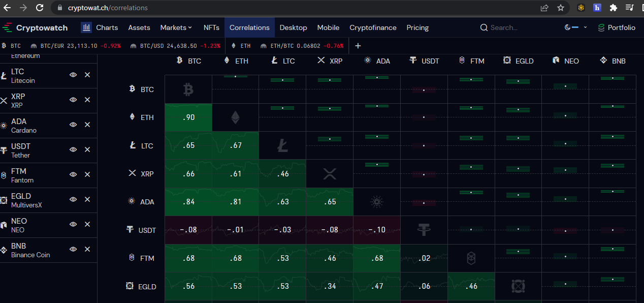Click the EGLD row label

[x=141, y=287]
